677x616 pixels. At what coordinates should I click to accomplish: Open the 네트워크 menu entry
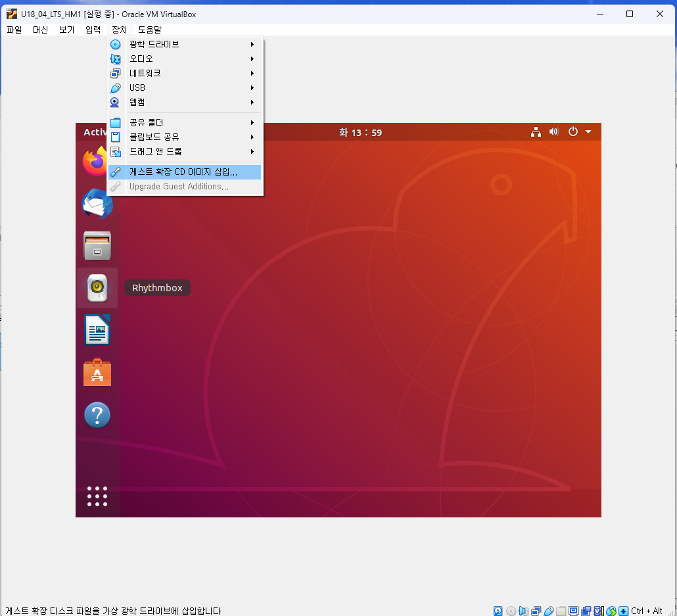click(185, 73)
